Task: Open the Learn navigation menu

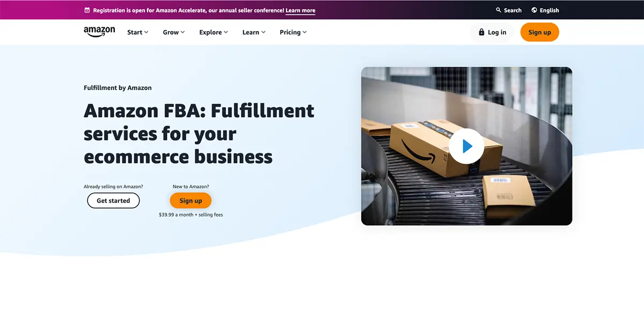Action: pos(254,32)
